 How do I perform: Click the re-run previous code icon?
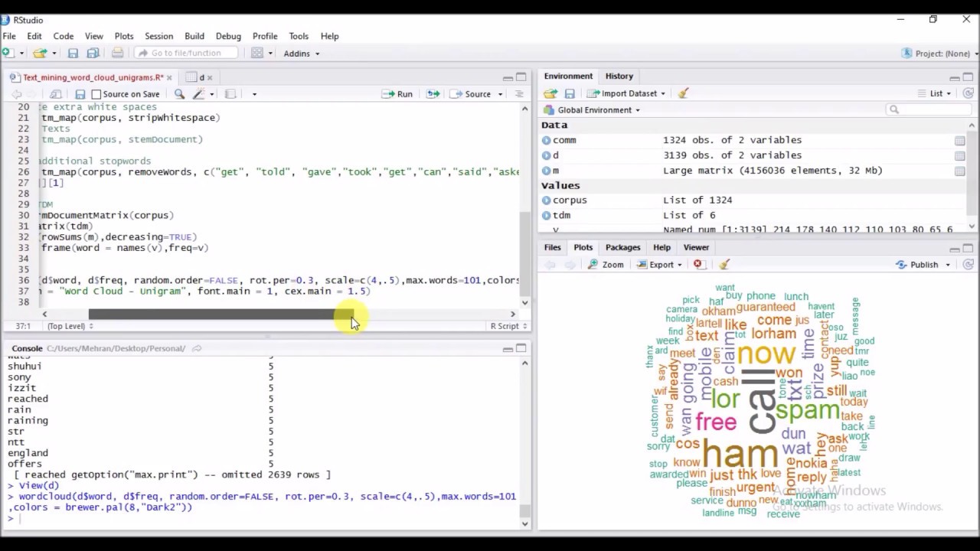pos(433,94)
